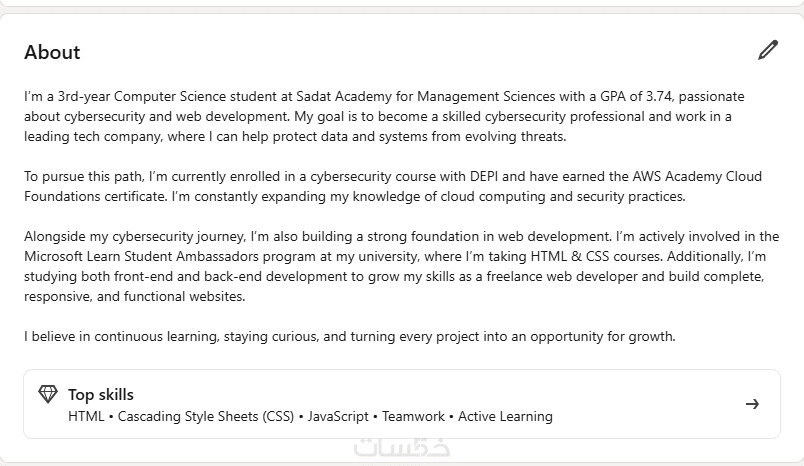The width and height of the screenshot is (804, 466).
Task: Click the Arabic watermark at the bottom
Action: [x=401, y=447]
